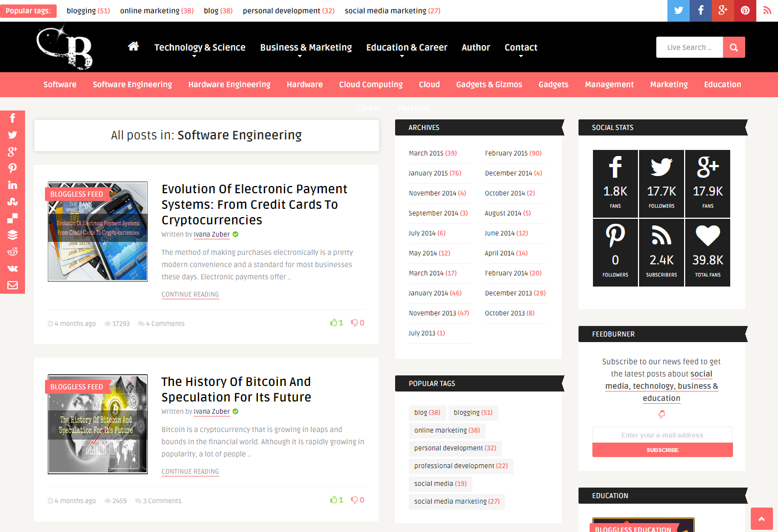Open the Twitter link in top bar

[x=679, y=11]
